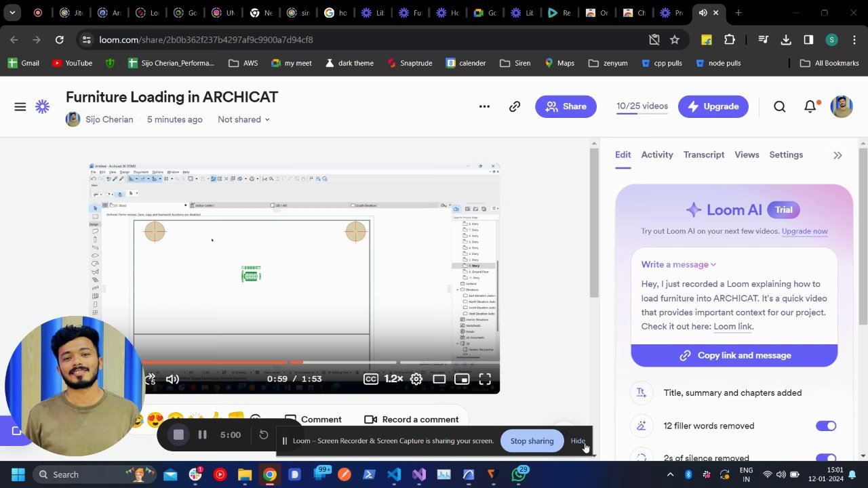868x488 pixels.
Task: Click the filler words magic wand icon
Action: tap(641, 426)
